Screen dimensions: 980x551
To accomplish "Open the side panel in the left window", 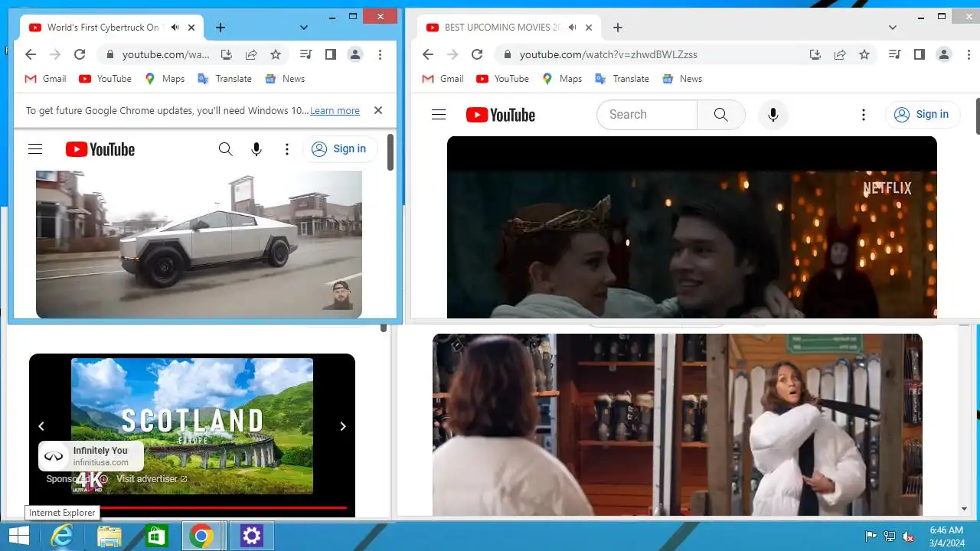I will (x=331, y=54).
